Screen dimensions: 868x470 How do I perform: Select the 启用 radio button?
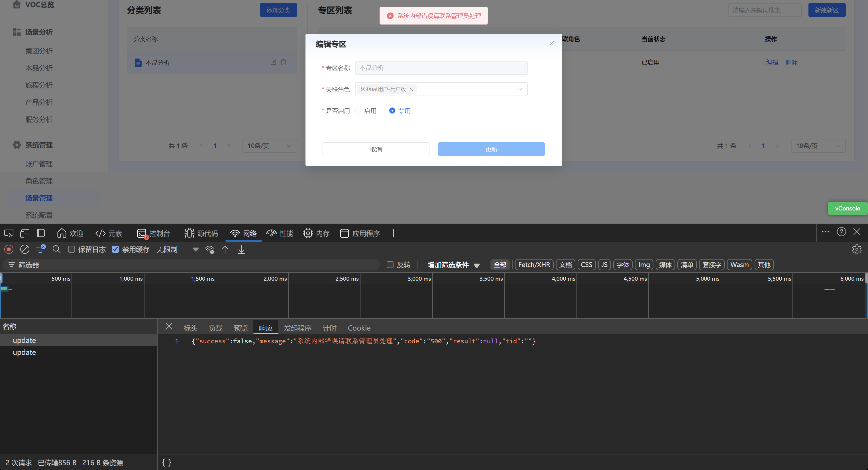(x=358, y=111)
